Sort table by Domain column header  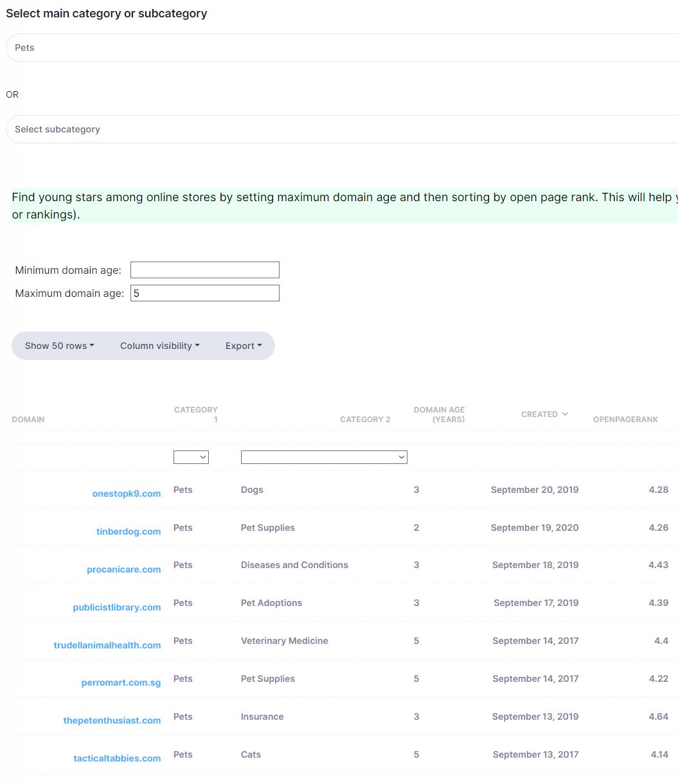point(28,420)
